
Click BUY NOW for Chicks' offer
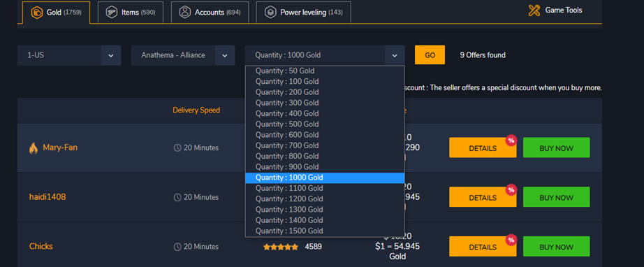(556, 247)
